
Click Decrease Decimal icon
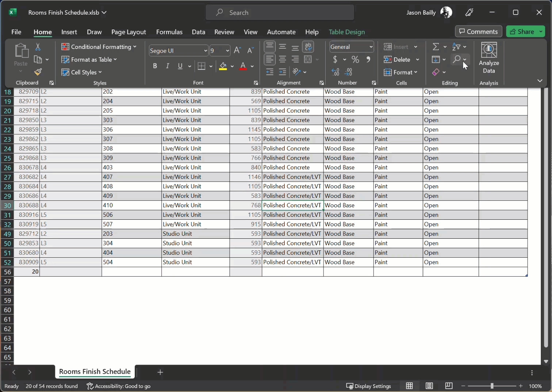[348, 72]
